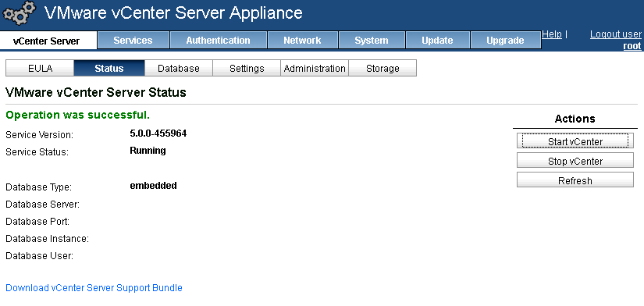Click the Service Version label
The image size is (644, 306).
click(x=40, y=135)
